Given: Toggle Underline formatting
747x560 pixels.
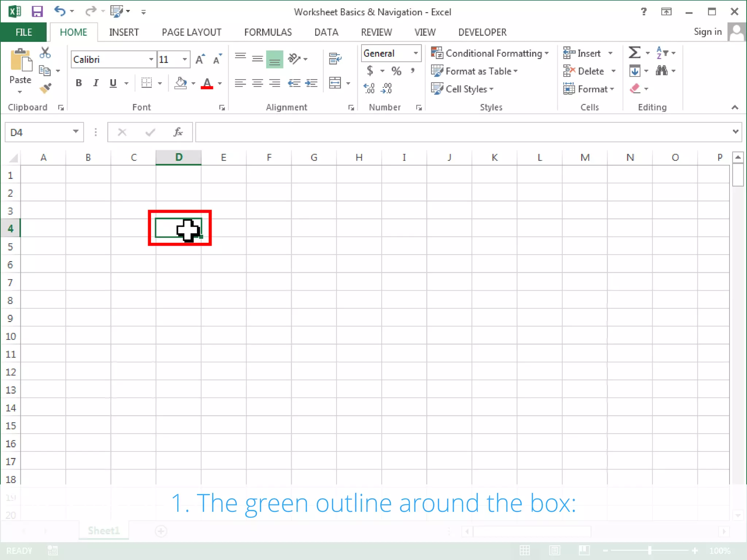Looking at the screenshot, I should point(113,83).
